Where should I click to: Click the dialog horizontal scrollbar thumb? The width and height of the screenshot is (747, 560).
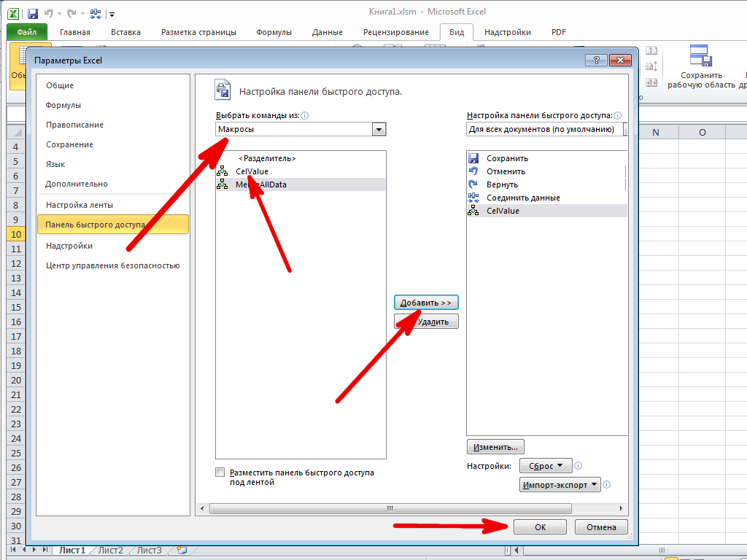pyautogui.click(x=390, y=508)
